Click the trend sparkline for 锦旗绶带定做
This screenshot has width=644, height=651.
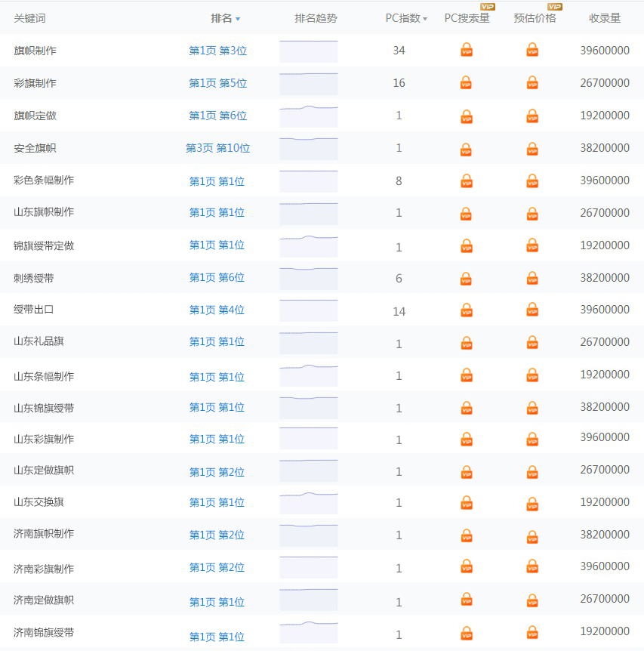point(308,245)
